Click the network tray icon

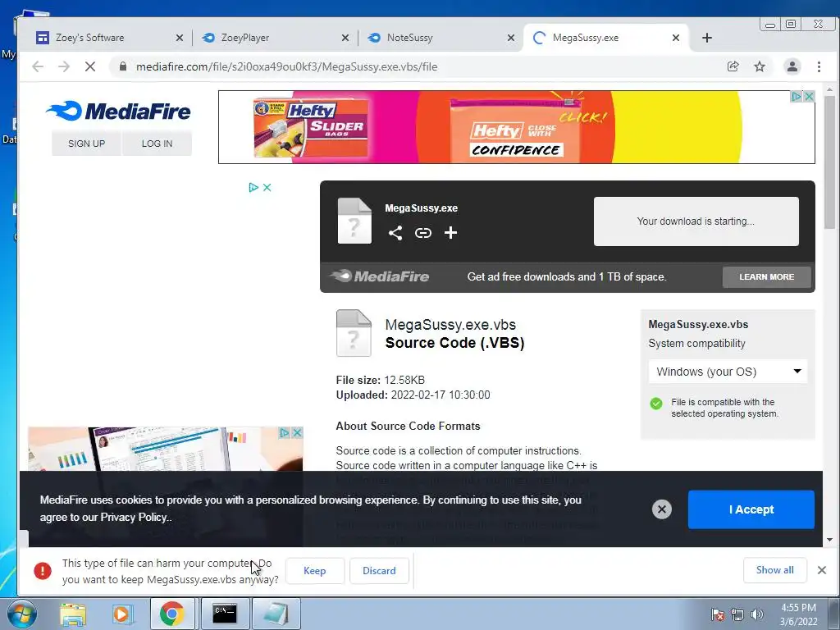point(737,614)
